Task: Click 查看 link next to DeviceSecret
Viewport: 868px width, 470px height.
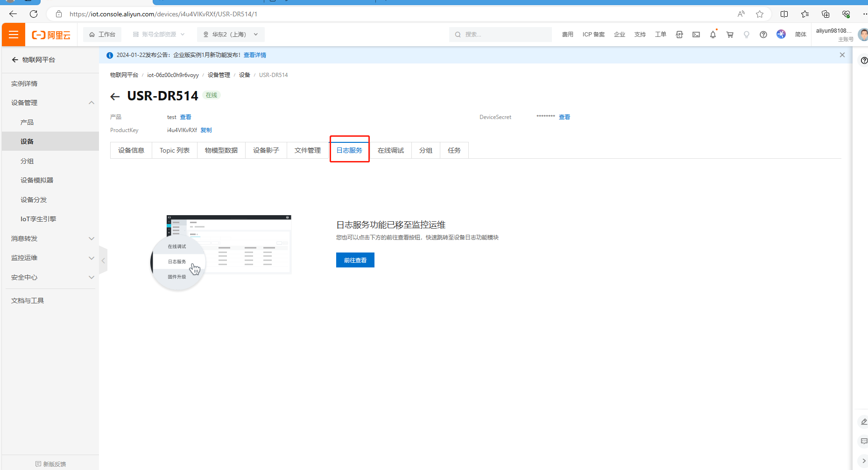Action: (x=564, y=117)
